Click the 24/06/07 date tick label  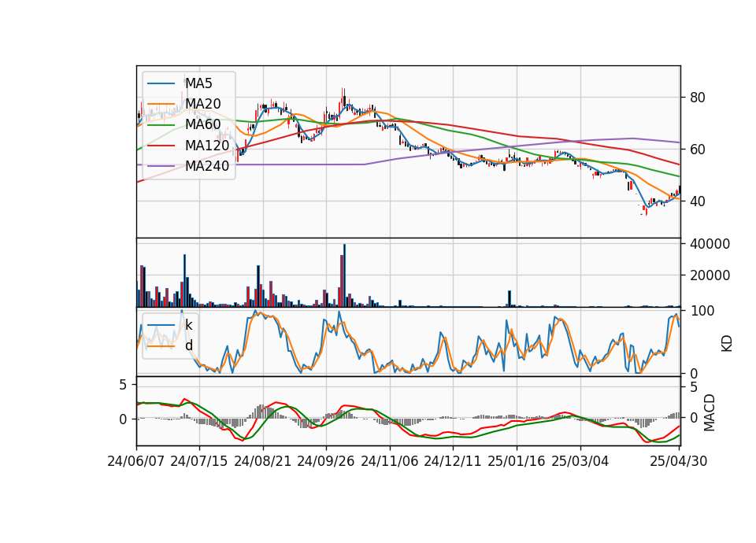point(136,461)
